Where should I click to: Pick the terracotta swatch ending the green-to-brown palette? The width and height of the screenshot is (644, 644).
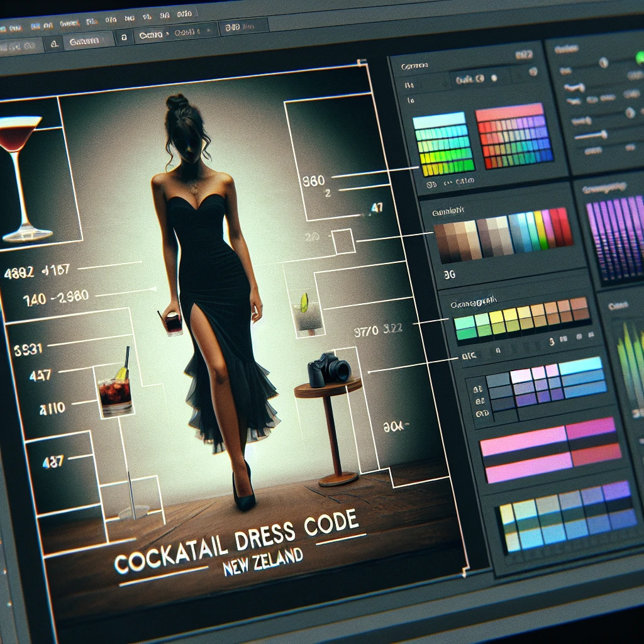[x=580, y=309]
